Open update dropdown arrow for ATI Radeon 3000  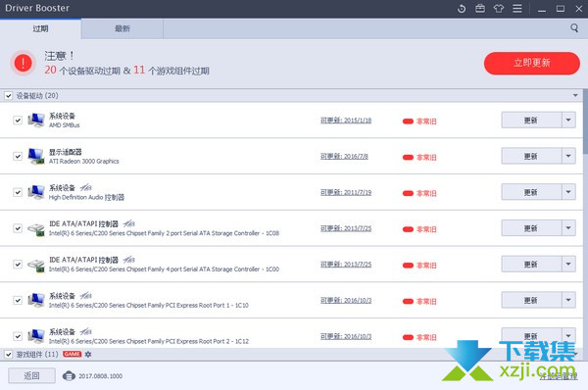(568, 156)
